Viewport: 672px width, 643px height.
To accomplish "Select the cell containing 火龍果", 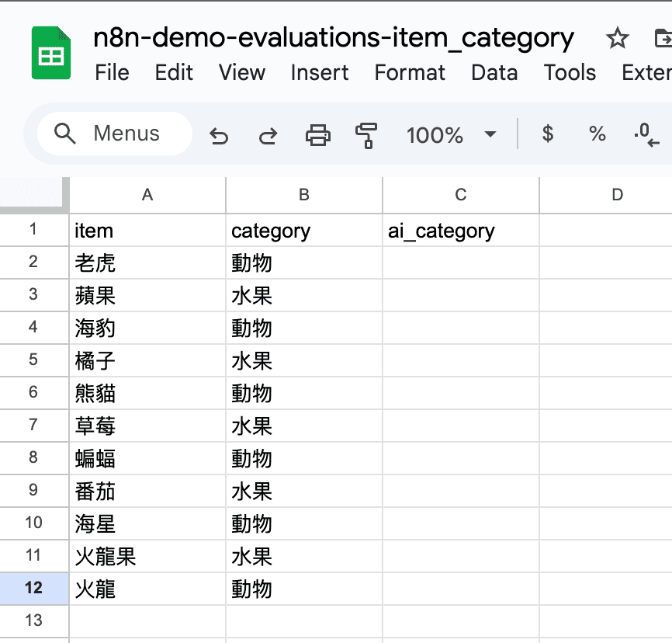I will point(147,555).
